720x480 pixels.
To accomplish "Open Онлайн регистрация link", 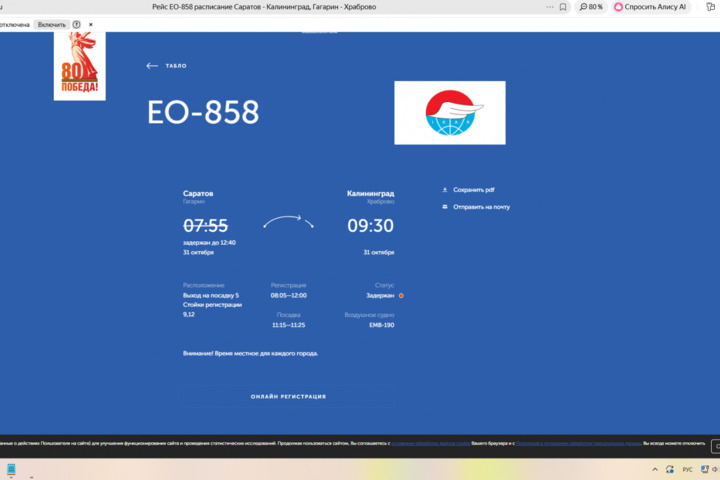I will click(288, 397).
